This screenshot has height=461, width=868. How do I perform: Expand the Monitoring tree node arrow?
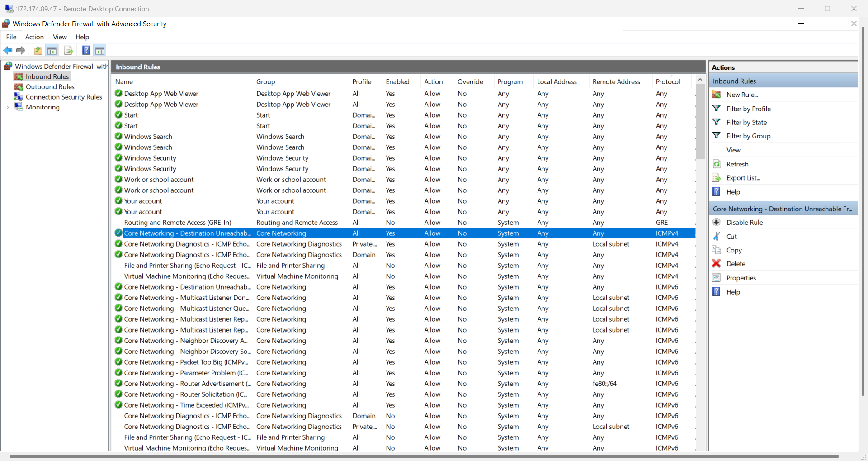[8, 107]
